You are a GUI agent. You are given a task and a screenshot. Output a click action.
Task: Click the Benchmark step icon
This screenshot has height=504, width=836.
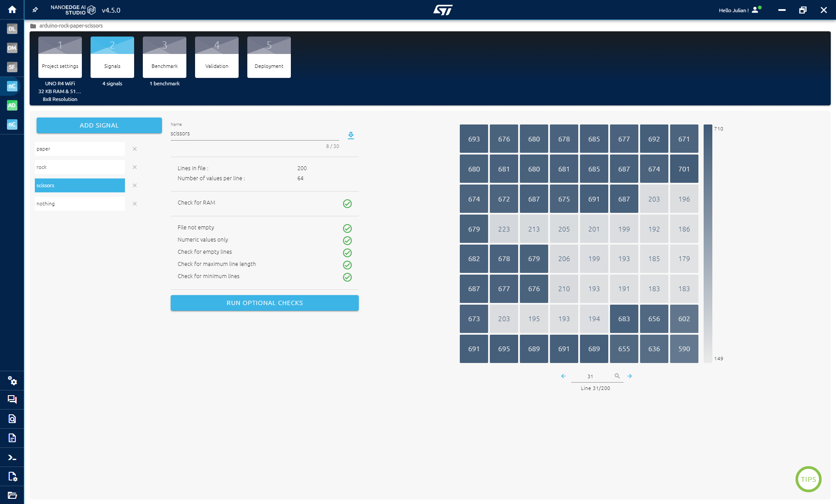coord(164,56)
